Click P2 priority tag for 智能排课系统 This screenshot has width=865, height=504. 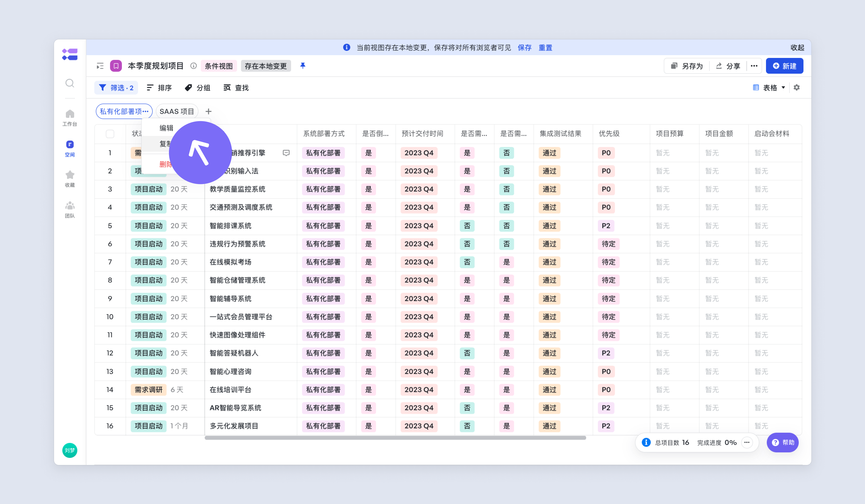point(606,226)
